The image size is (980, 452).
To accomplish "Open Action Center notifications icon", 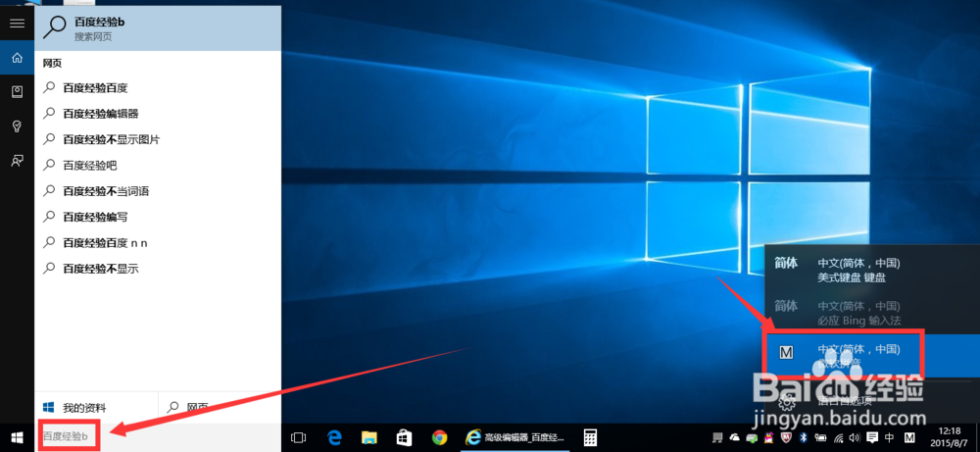I will (872, 437).
